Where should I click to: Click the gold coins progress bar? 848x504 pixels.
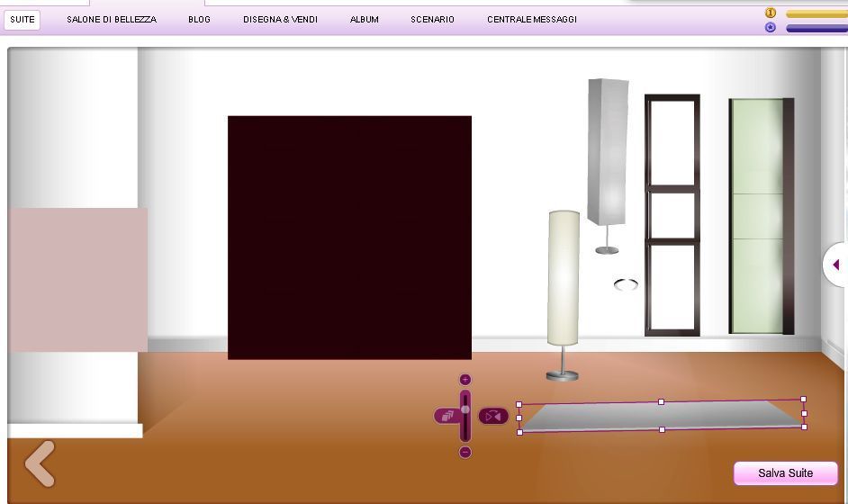click(x=816, y=14)
